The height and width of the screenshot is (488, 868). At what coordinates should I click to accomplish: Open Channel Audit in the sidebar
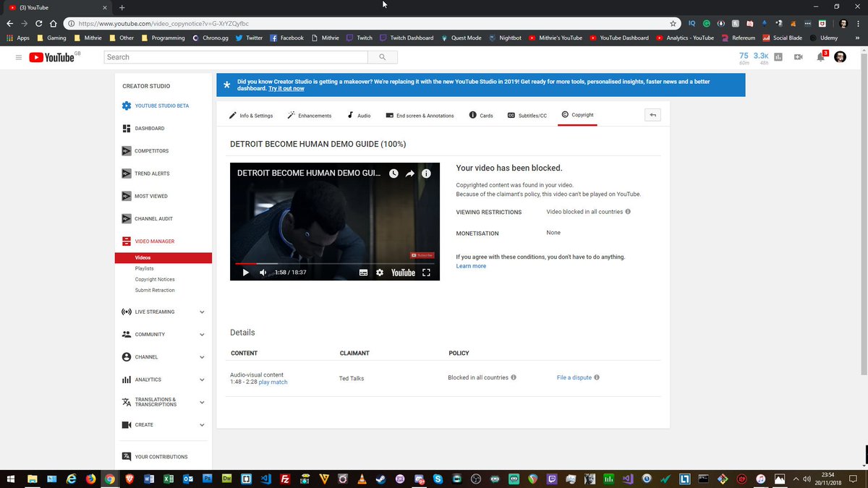[x=147, y=218]
